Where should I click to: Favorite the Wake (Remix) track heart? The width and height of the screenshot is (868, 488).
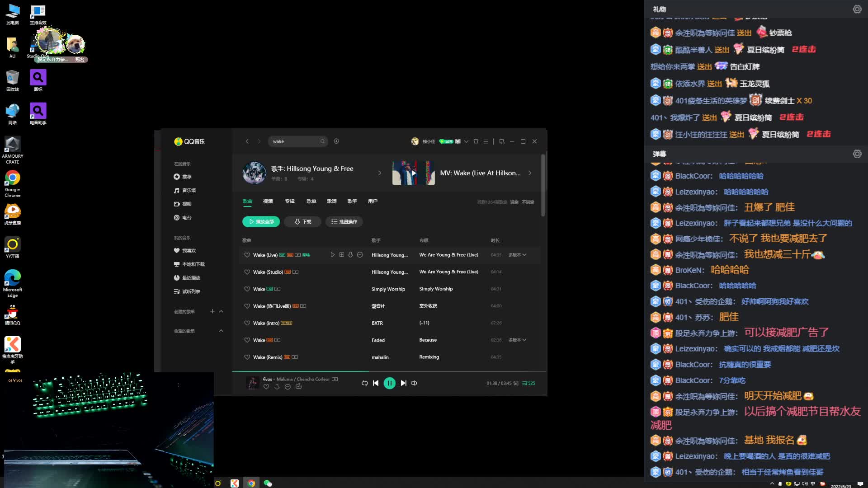247,357
